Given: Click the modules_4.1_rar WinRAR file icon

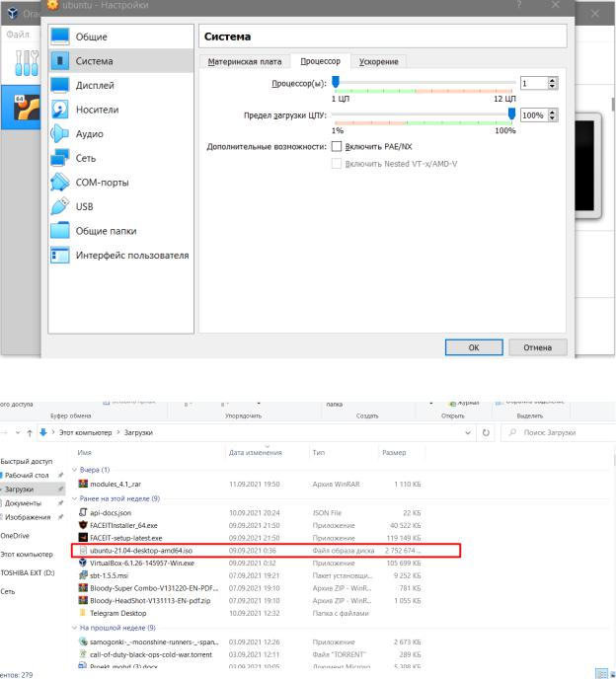Looking at the screenshot, I should pos(83,484).
